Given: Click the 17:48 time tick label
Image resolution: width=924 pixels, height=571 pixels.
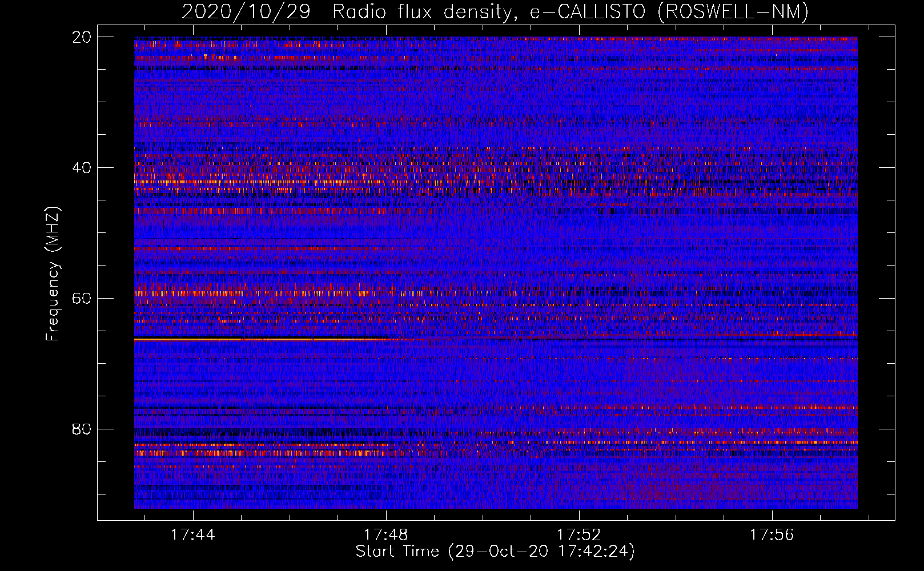Looking at the screenshot, I should pos(386,535).
